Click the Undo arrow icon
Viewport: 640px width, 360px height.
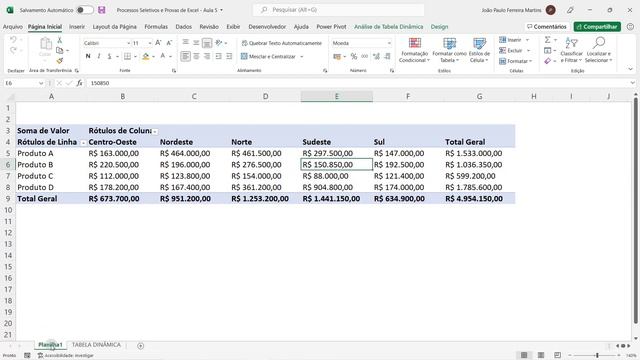pyautogui.click(x=13, y=40)
